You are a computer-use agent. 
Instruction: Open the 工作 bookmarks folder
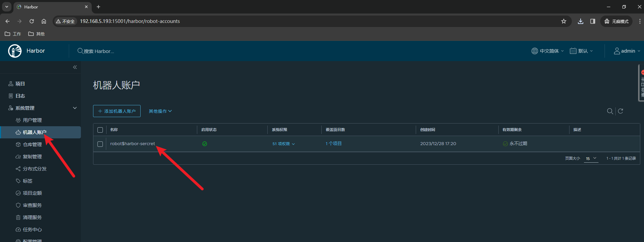pos(13,34)
